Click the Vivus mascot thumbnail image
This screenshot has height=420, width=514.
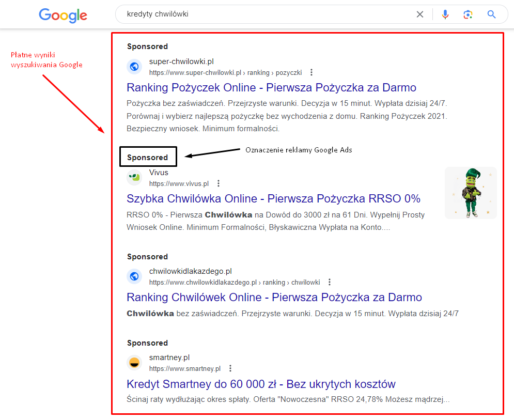tap(471, 193)
